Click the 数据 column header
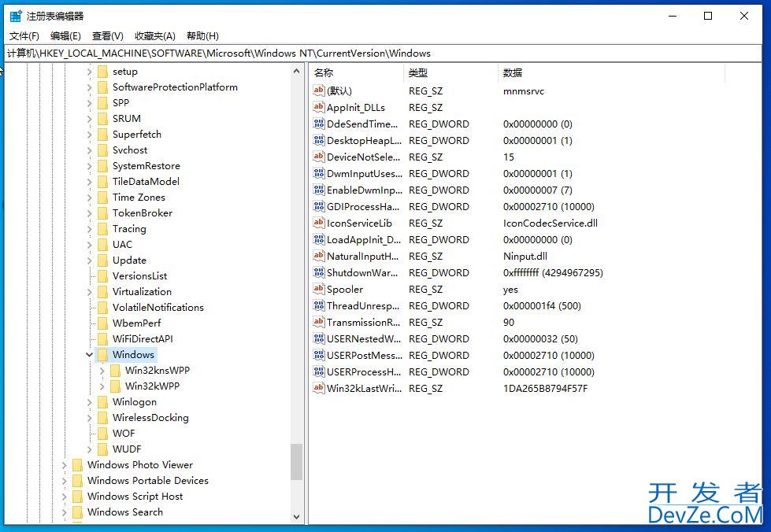The width and height of the screenshot is (771, 532). (513, 72)
